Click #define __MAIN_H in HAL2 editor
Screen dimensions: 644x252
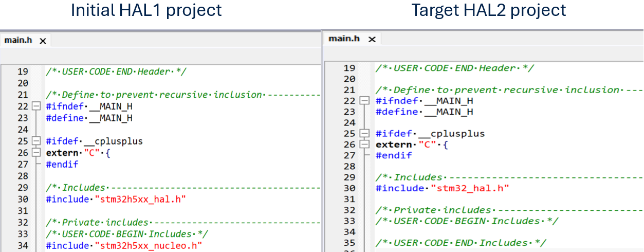pyautogui.click(x=424, y=112)
